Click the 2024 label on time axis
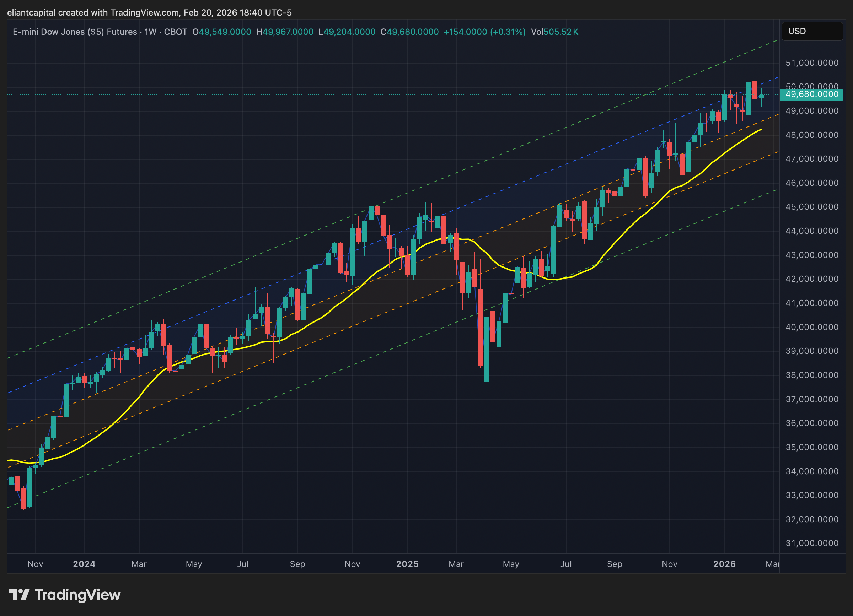 84,564
